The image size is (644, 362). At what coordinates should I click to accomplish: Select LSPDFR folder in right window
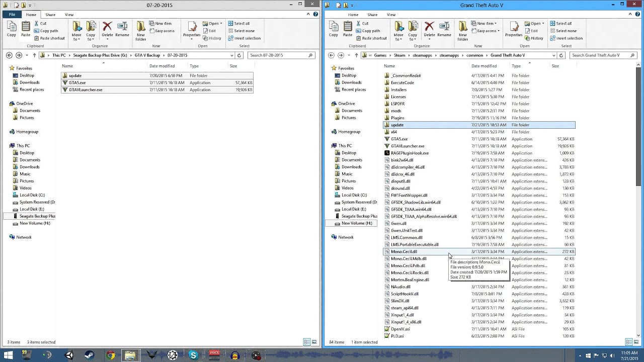pos(479,104)
